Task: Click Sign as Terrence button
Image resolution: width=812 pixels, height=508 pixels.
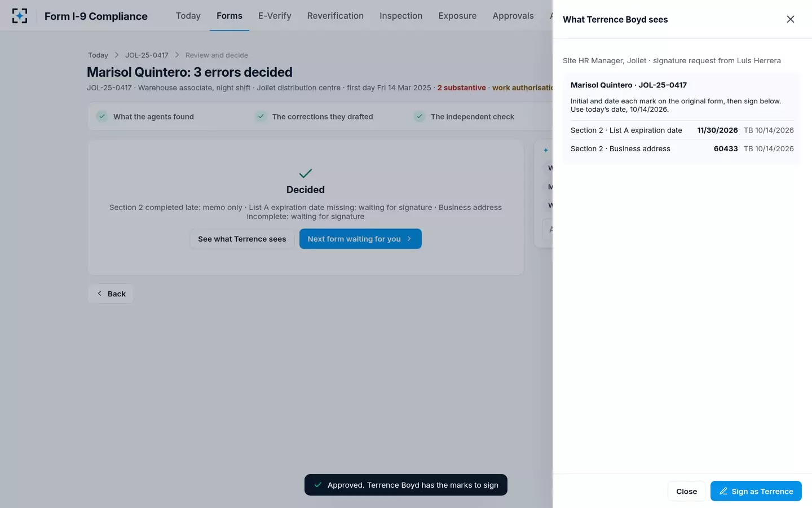Action: [x=756, y=491]
